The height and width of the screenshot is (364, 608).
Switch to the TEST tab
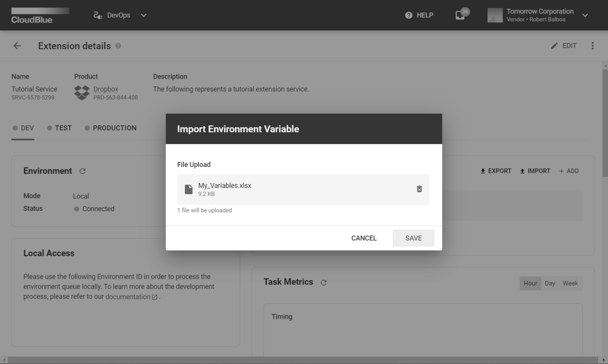[59, 128]
